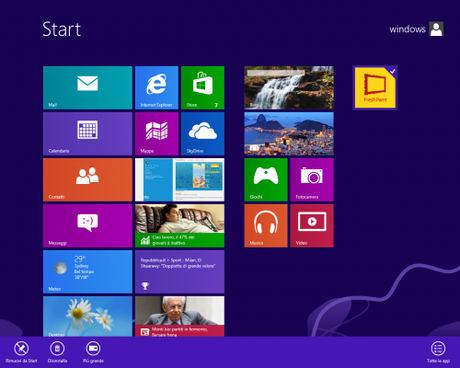Open the Meteo weather tile

(88, 272)
